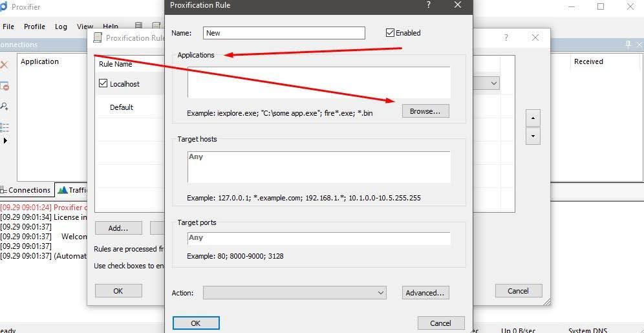The height and width of the screenshot is (333, 644).
Task: Click the pin icon of the Connections panel
Action: (628, 45)
